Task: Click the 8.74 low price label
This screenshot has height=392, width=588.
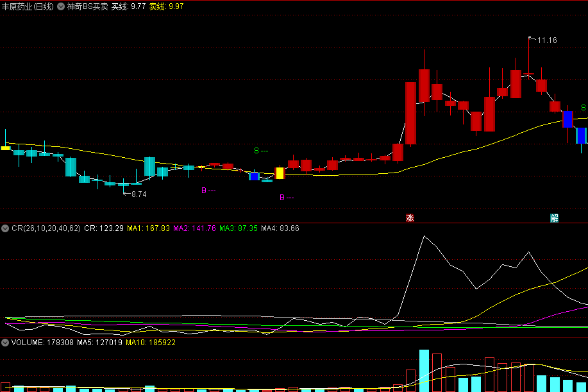Action: (139, 194)
